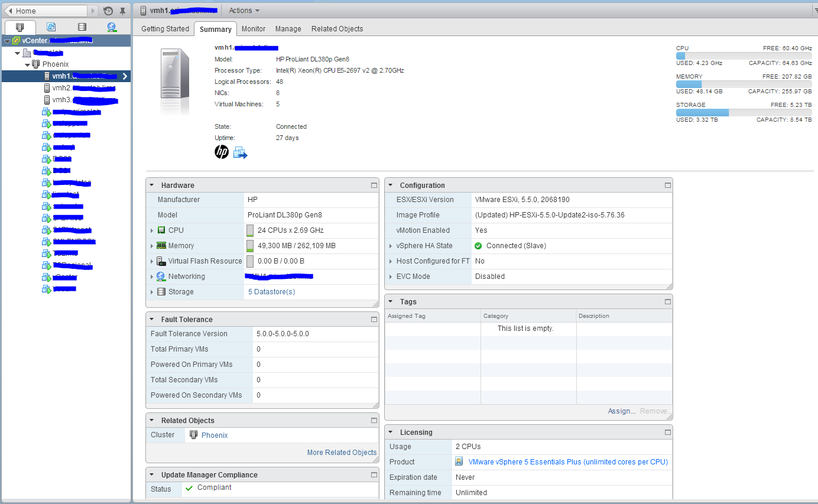
Task: Click the Memory usage bar
Action: [744, 84]
